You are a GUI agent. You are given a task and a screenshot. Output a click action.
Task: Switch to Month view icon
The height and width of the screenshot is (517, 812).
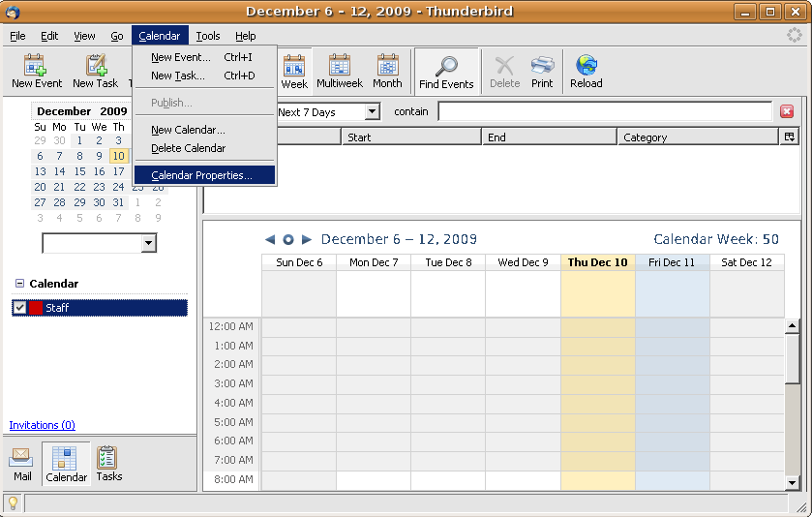pyautogui.click(x=387, y=66)
